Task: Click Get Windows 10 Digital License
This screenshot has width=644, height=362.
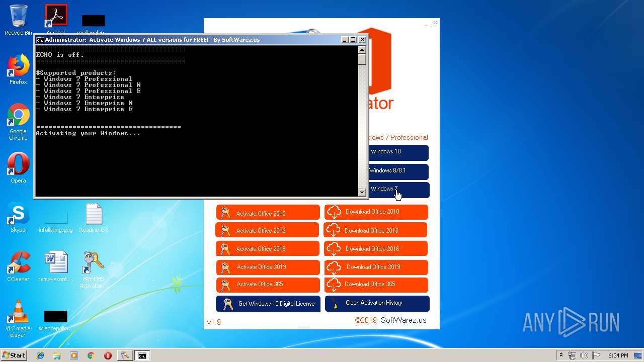Action: (x=268, y=304)
